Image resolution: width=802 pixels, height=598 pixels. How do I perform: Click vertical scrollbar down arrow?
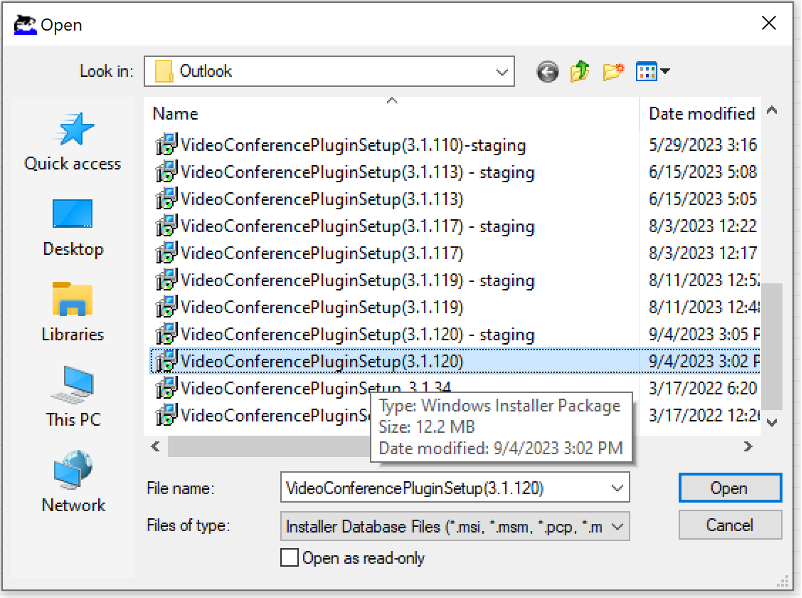pos(772,423)
